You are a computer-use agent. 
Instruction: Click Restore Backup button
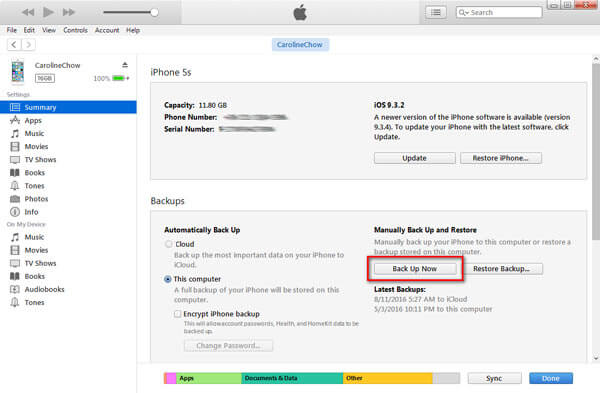501,269
